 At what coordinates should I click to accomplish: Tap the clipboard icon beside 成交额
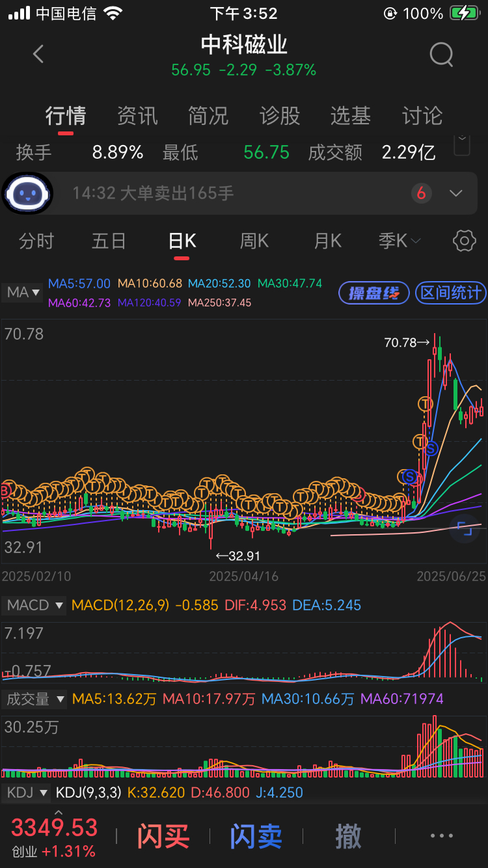(462, 144)
